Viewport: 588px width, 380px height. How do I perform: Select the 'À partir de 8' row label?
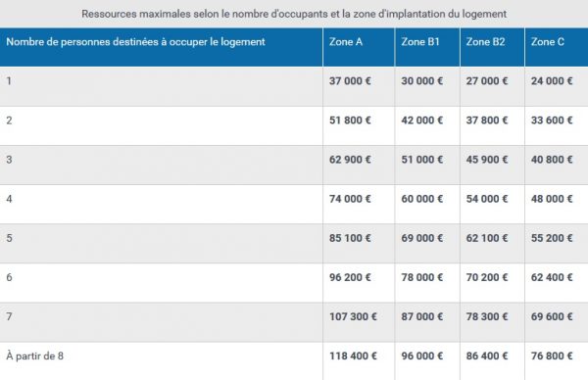coord(35,356)
